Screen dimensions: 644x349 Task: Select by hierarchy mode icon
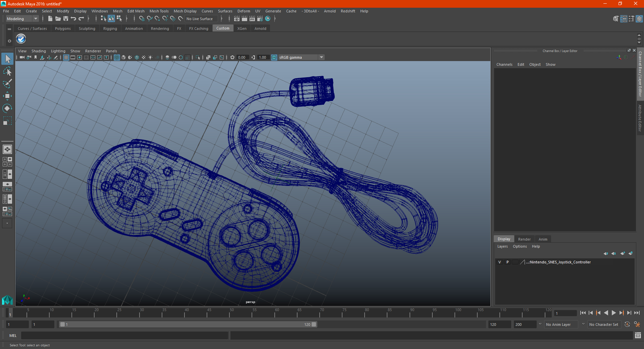[x=103, y=19]
